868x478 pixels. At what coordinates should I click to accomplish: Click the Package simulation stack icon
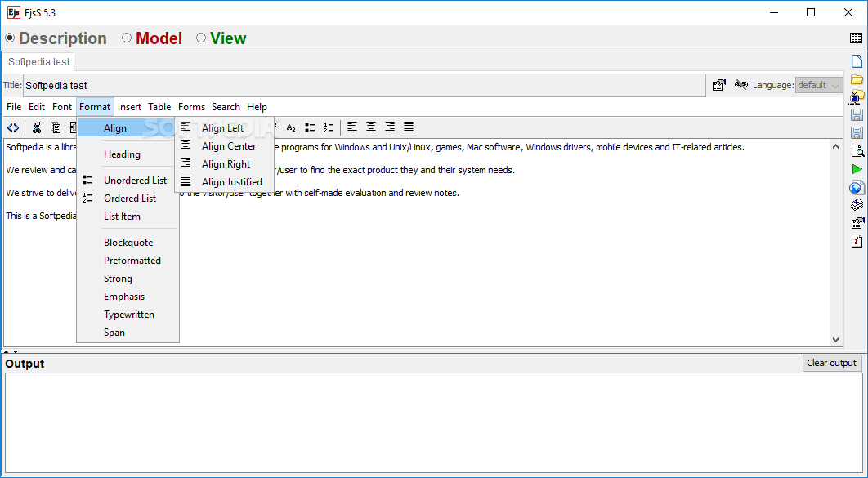(x=857, y=205)
